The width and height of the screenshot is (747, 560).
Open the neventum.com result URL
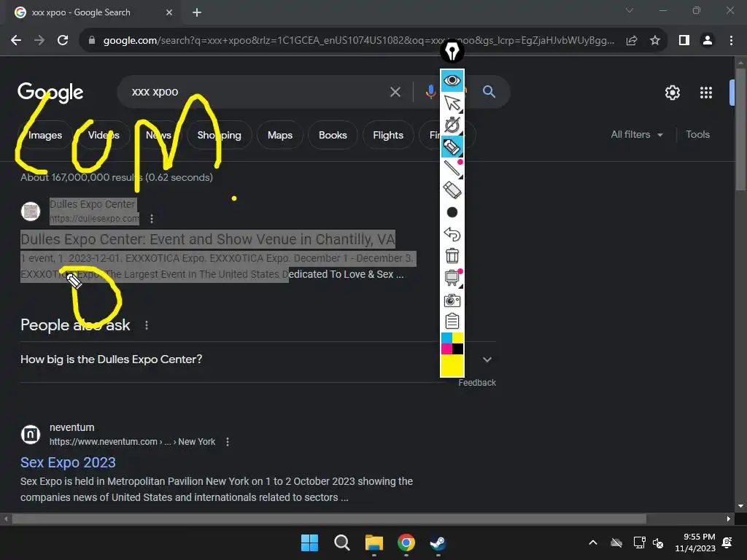[133, 442]
